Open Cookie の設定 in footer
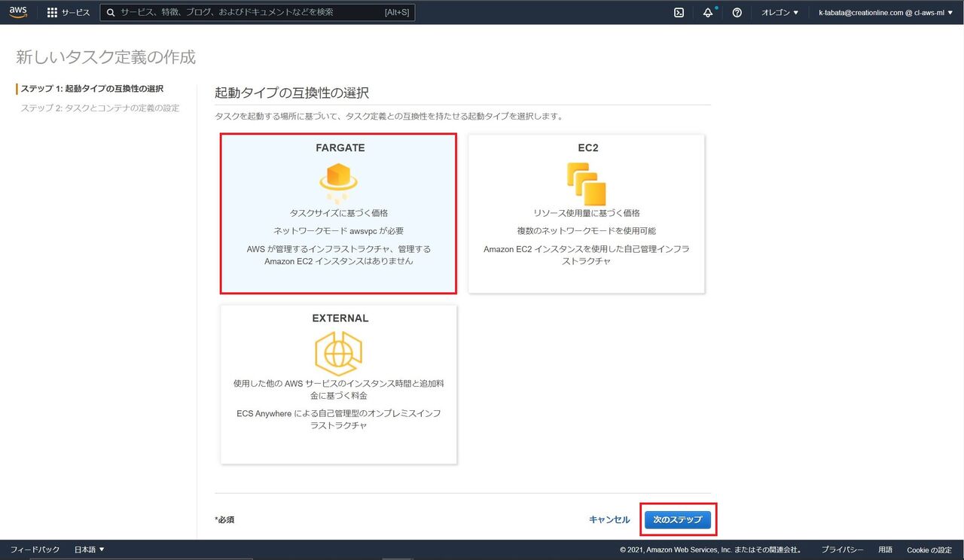The width and height of the screenshot is (964, 560). 929,549
